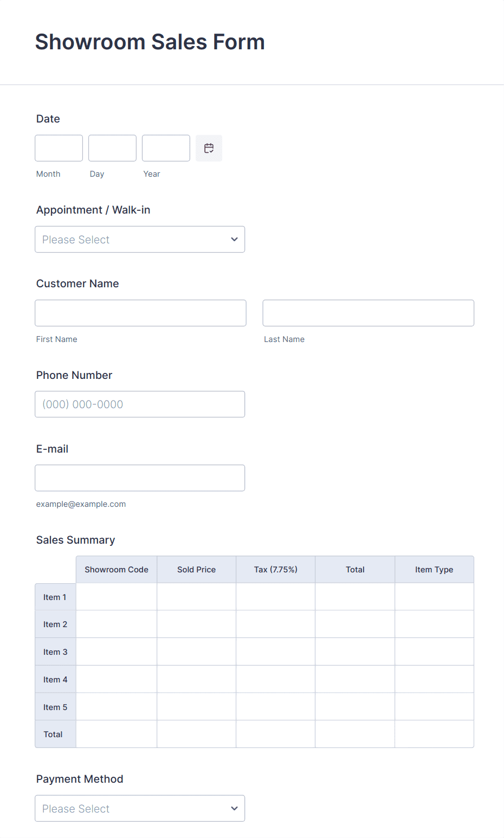504x838 pixels.
Task: Click the Phone Number field
Action: (140, 404)
